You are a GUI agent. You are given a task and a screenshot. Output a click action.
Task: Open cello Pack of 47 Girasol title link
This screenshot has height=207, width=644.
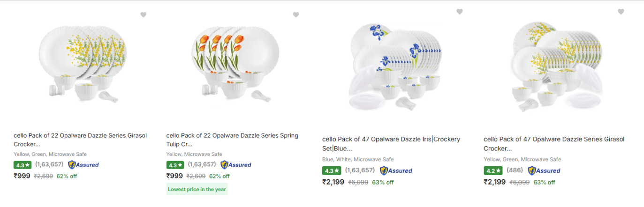(554, 143)
